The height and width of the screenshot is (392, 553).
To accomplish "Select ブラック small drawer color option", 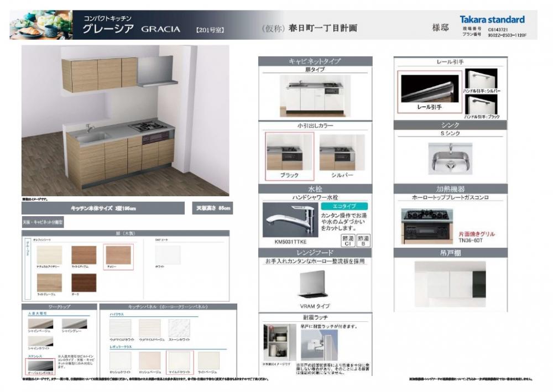I will 289,156.
